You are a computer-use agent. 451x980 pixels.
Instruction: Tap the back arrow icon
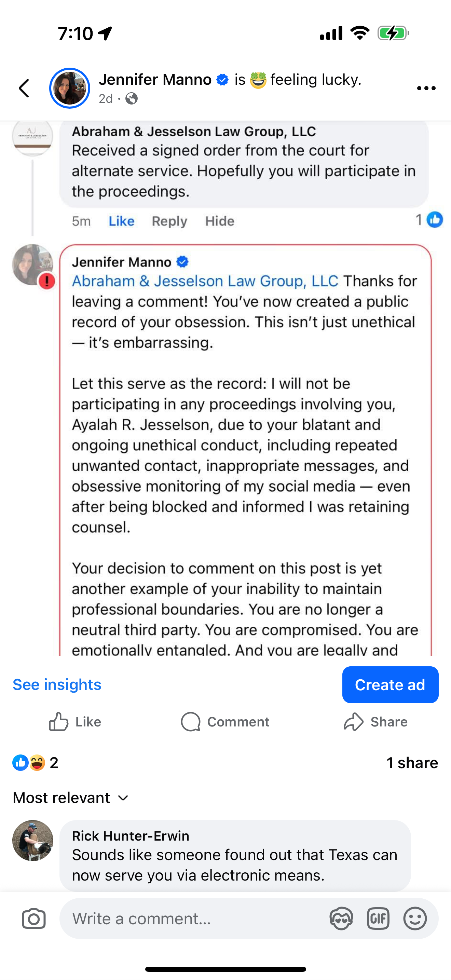point(24,88)
